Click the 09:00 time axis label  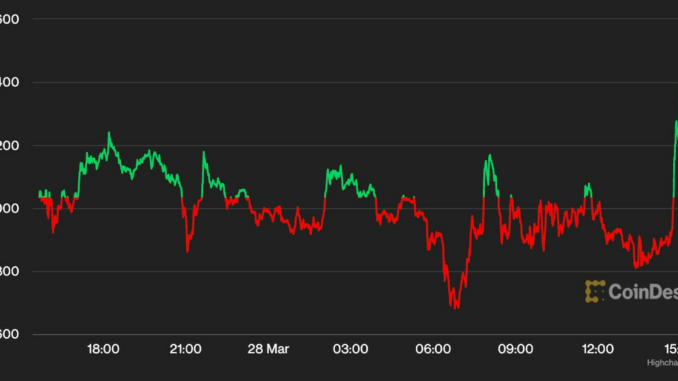pos(515,349)
